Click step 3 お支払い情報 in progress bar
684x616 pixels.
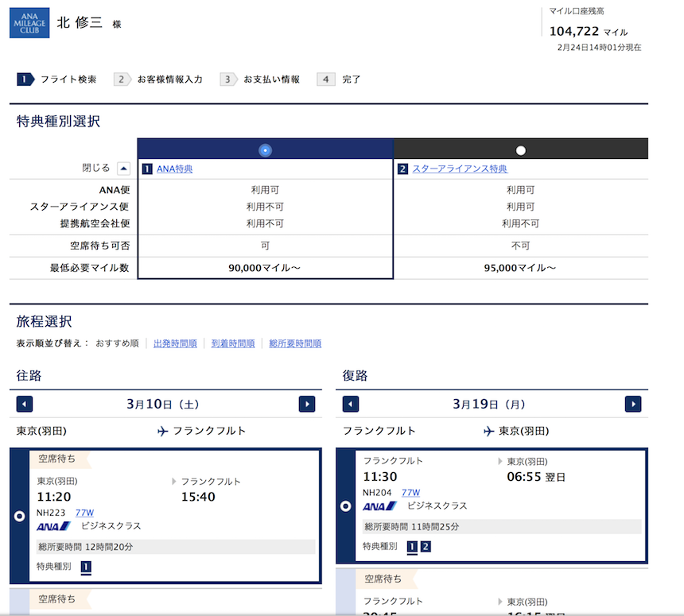point(260,79)
